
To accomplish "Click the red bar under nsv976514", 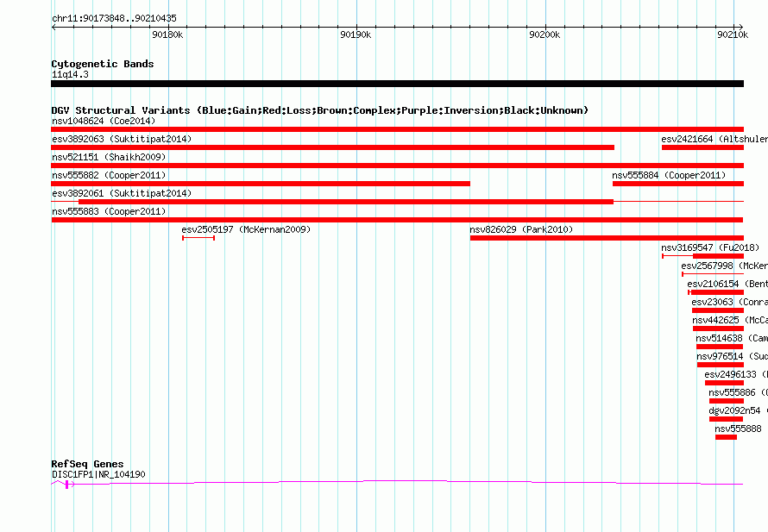I will pyautogui.click(x=721, y=365).
